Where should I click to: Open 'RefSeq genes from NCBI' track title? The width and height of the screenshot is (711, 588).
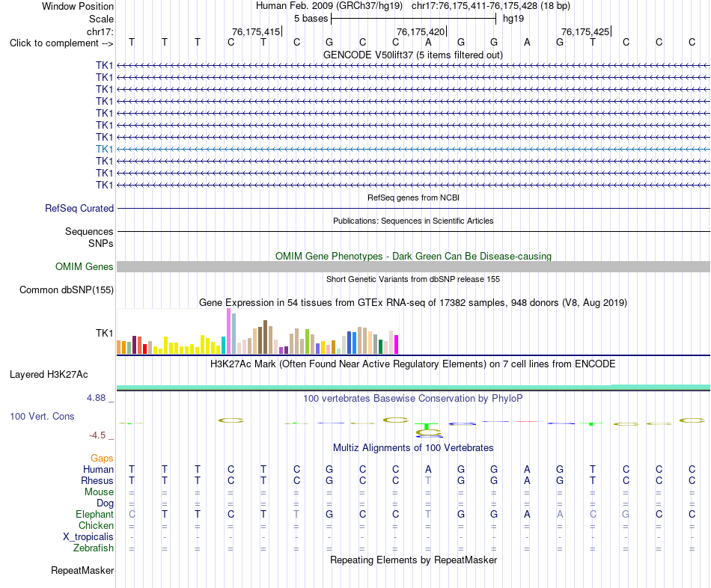point(413,197)
